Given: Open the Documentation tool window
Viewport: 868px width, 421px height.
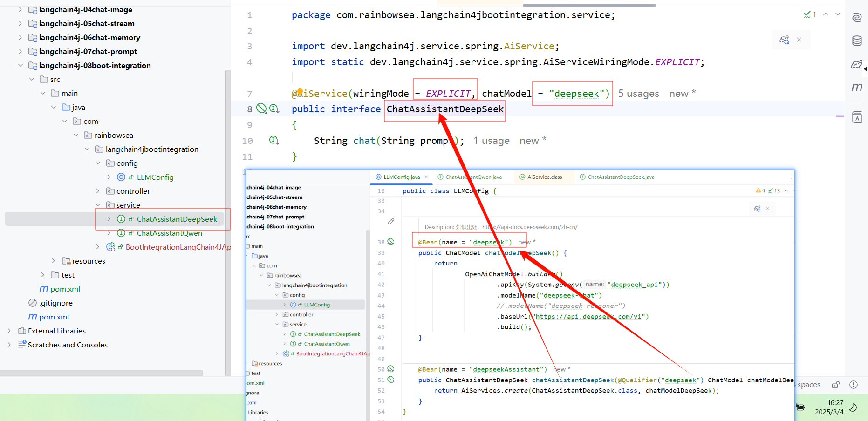Looking at the screenshot, I should coord(857,117).
